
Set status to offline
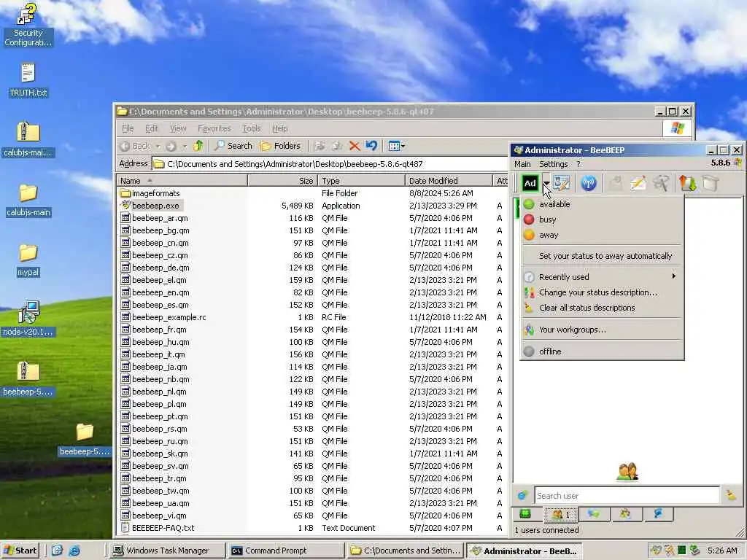pos(602,351)
